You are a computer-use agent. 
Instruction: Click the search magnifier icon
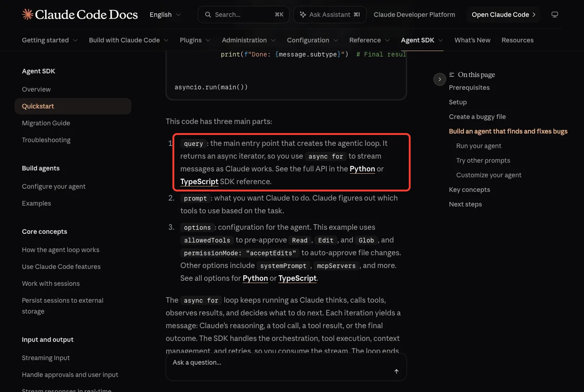click(208, 15)
